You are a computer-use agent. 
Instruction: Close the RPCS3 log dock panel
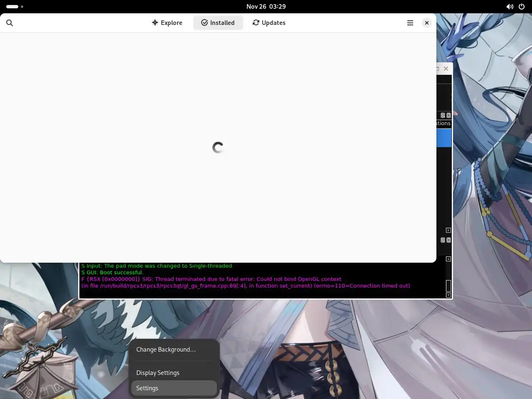448,240
